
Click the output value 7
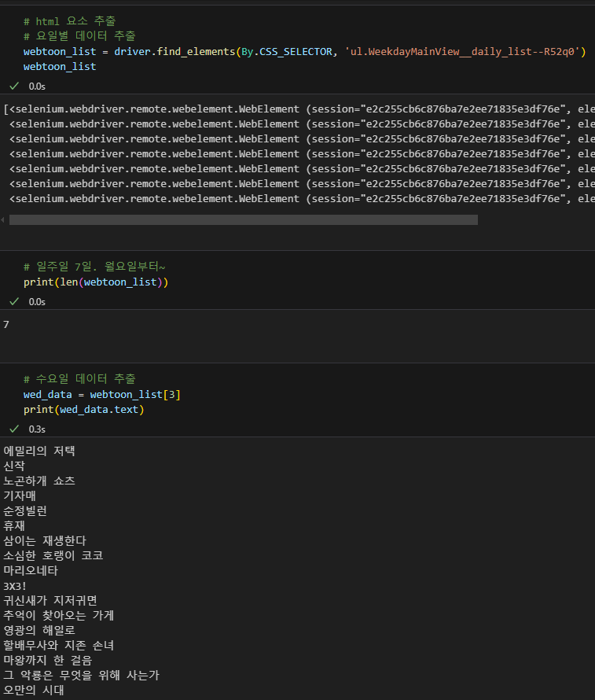pos(6,324)
